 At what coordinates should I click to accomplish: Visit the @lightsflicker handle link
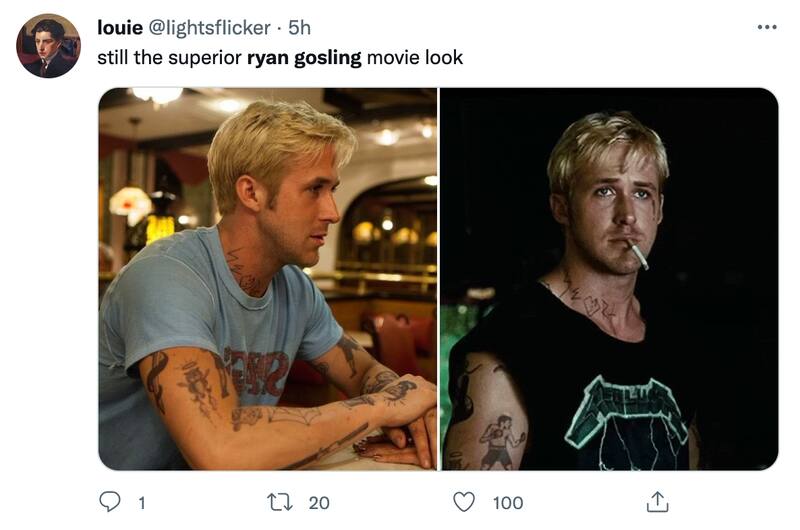[x=209, y=28]
